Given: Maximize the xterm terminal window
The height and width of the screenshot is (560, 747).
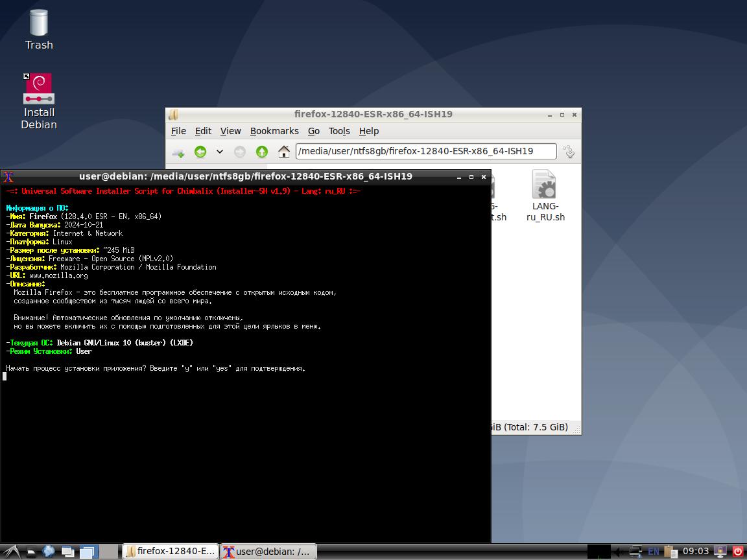Looking at the screenshot, I should pos(471,177).
